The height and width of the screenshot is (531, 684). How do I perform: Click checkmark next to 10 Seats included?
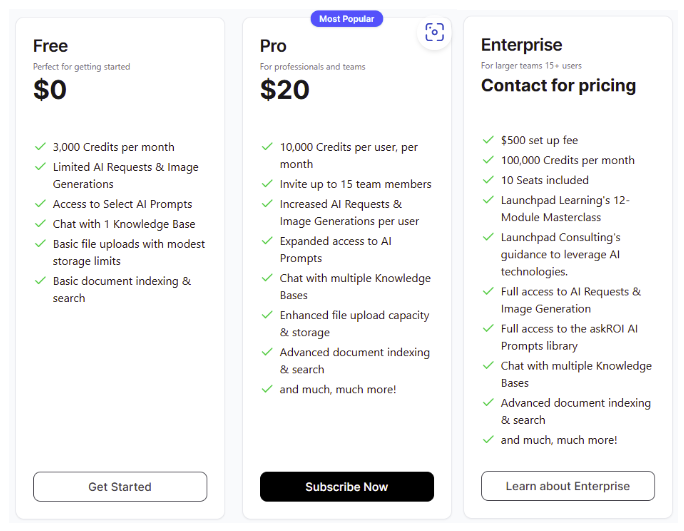(488, 180)
